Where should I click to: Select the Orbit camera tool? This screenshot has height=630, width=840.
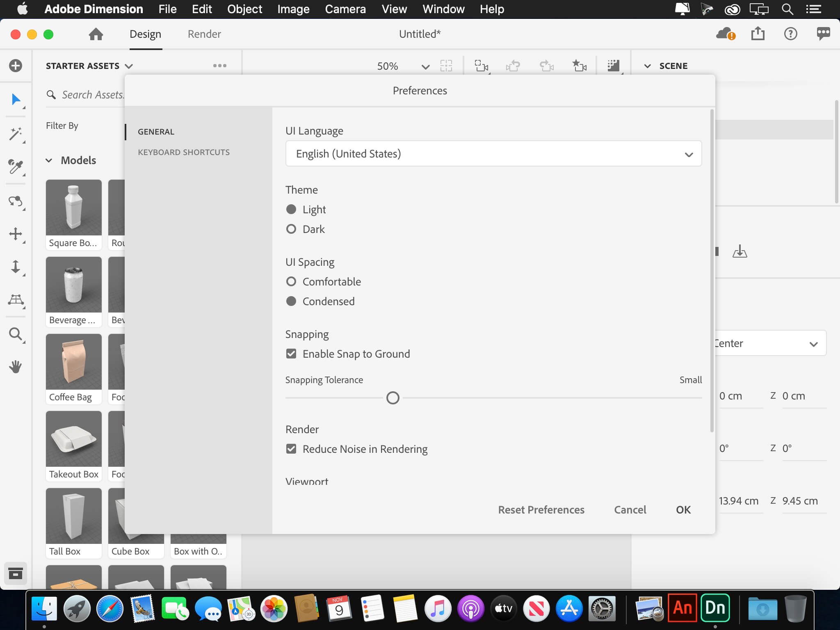click(x=16, y=201)
